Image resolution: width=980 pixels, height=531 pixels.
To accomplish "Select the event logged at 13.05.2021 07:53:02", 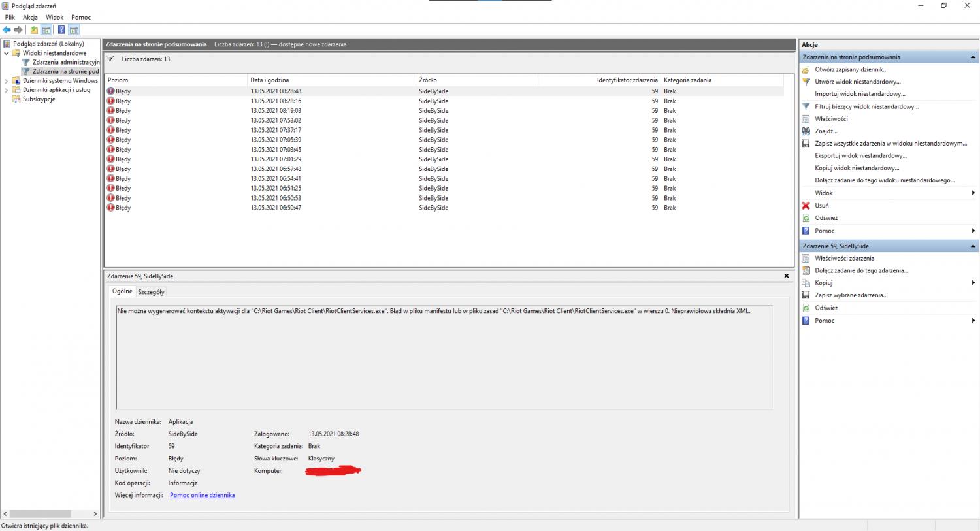I will point(276,120).
